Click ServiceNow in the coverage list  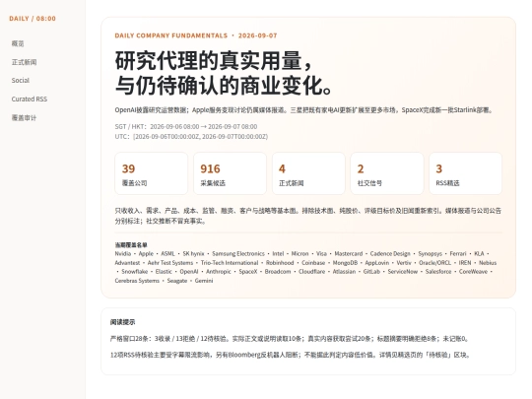(x=403, y=272)
